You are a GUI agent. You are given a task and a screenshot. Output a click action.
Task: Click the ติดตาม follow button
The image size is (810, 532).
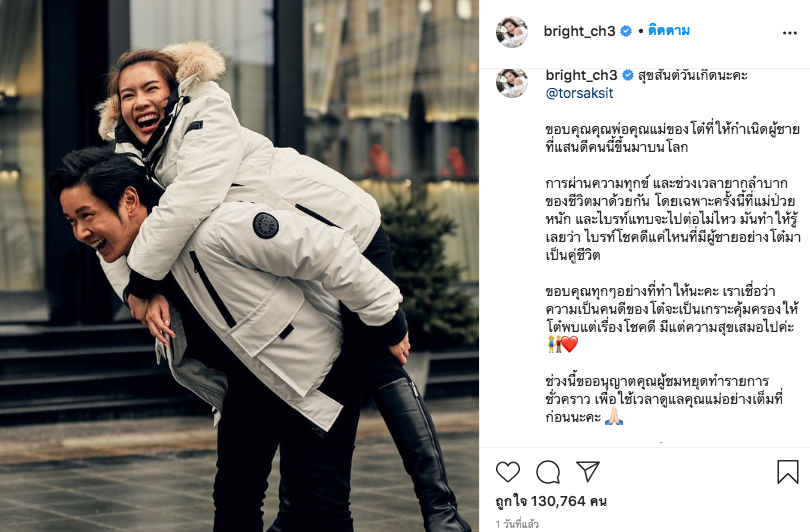pyautogui.click(x=669, y=31)
